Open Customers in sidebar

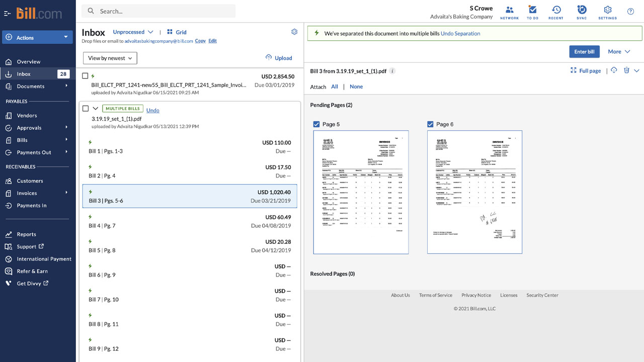[30, 180]
